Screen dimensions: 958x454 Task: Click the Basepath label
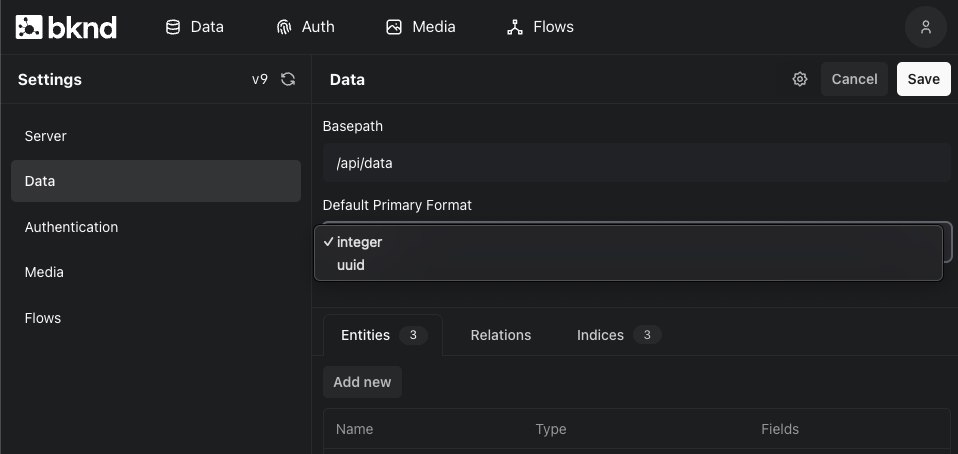pos(353,126)
